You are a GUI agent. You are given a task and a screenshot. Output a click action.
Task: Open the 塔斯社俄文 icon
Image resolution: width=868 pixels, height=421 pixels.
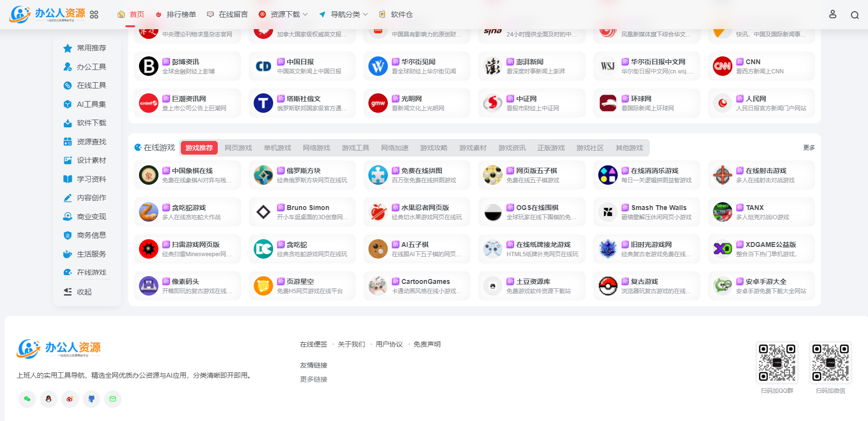pos(263,103)
